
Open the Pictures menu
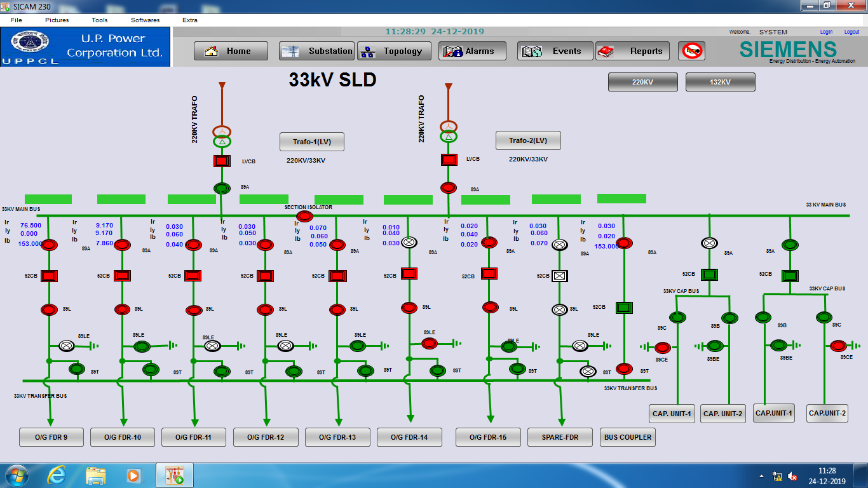(x=57, y=20)
